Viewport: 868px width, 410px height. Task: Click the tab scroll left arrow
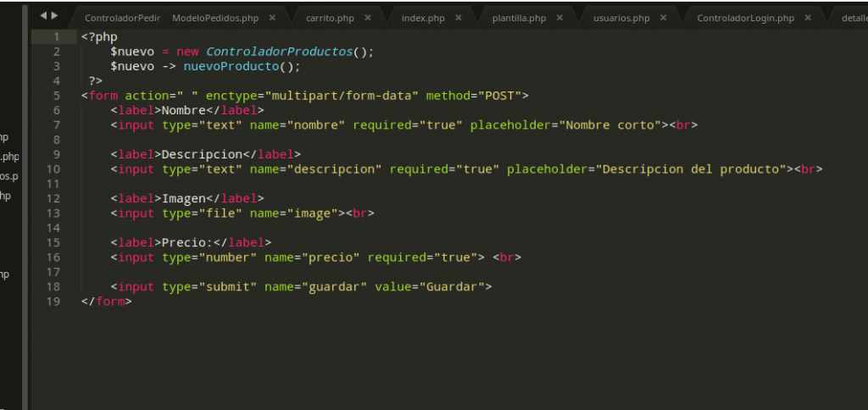coord(44,15)
